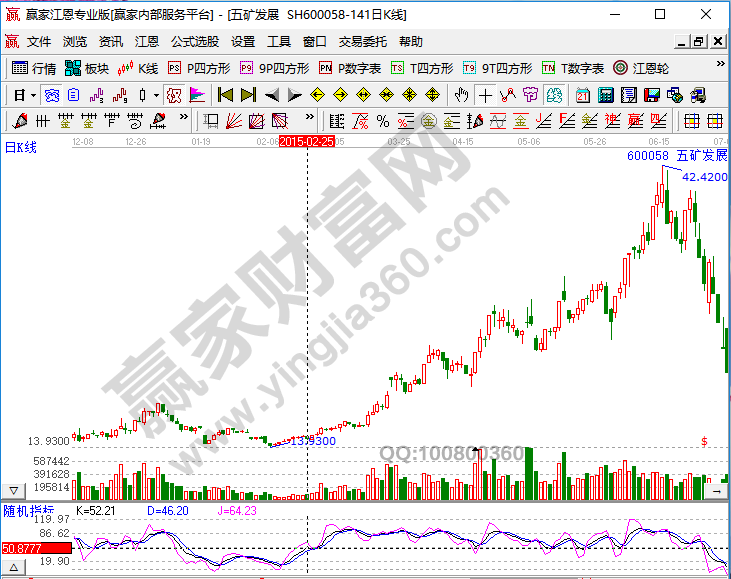Open the notepad icon
Viewport: 731px width, 579px height.
pyautogui.click(x=629, y=95)
